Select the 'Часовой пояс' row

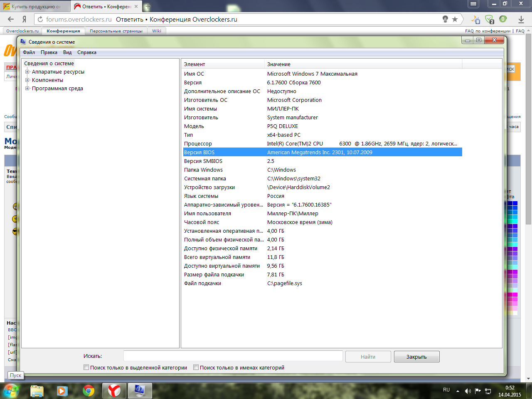coord(323,222)
